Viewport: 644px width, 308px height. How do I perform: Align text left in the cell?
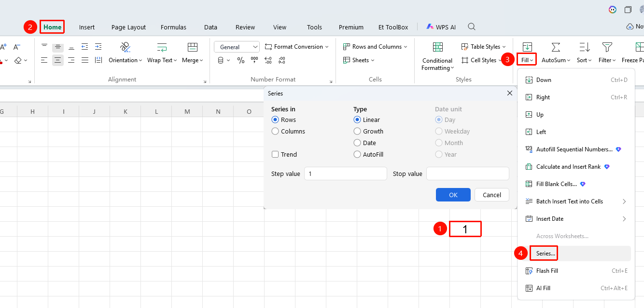[44, 60]
